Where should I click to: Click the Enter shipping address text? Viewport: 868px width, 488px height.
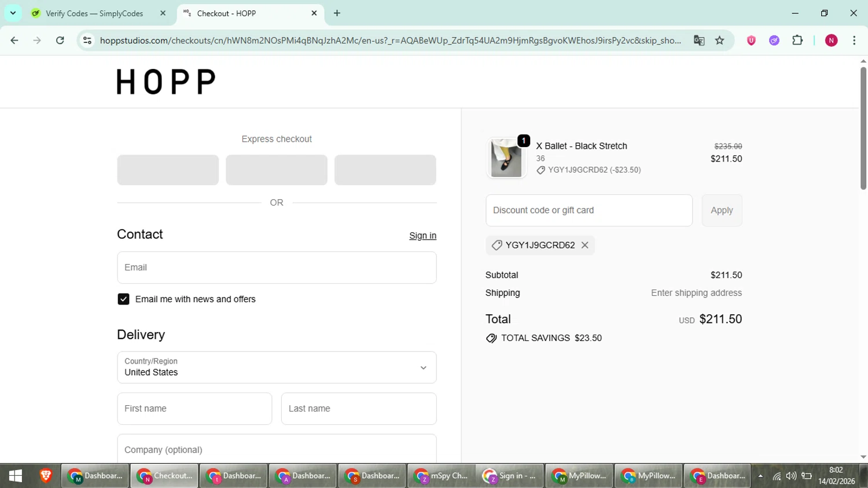(x=696, y=293)
